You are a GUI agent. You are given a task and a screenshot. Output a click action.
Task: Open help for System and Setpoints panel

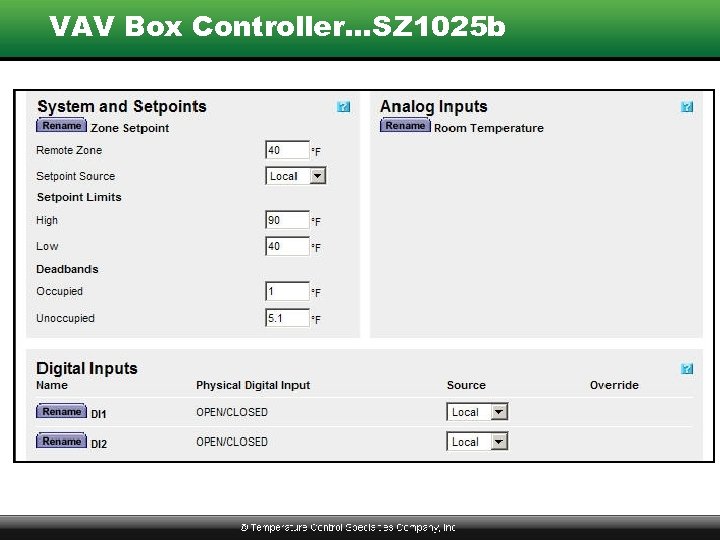343,107
